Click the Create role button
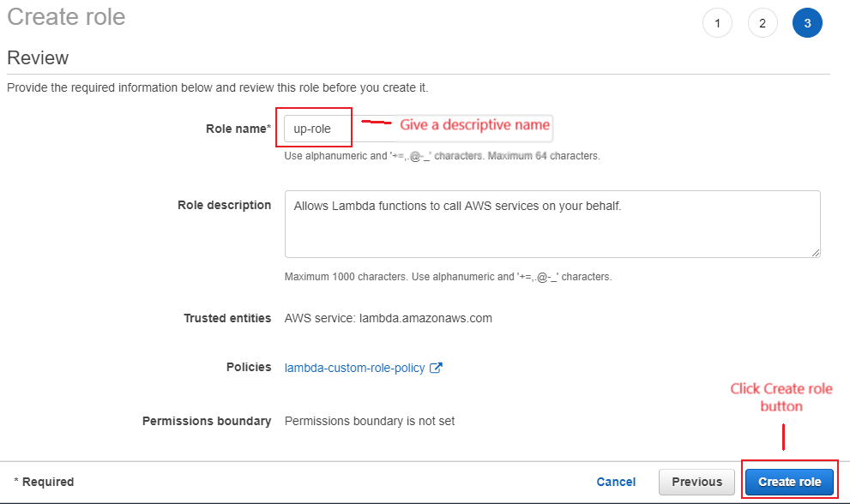The height and width of the screenshot is (504, 850). pos(788,482)
